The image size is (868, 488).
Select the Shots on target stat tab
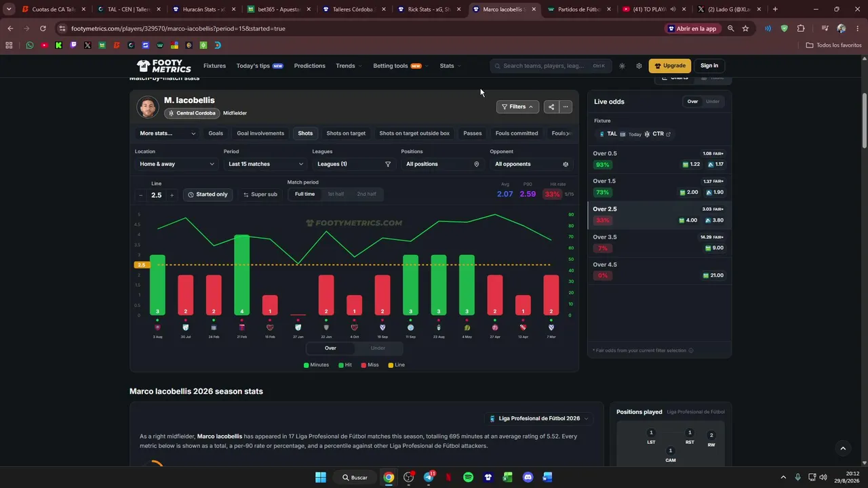346,134
